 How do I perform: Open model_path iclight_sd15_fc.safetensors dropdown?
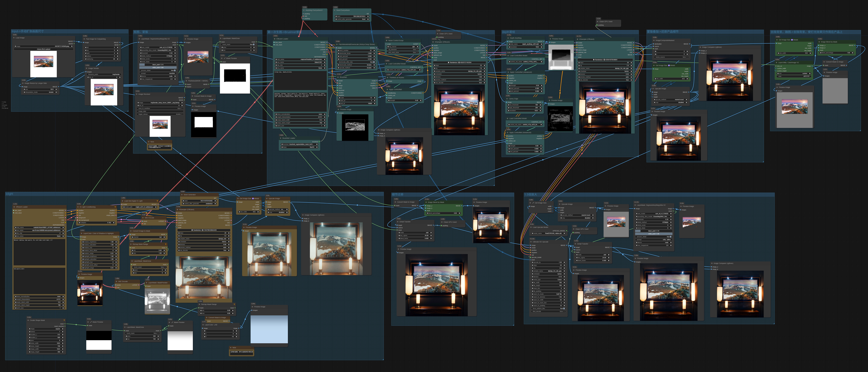tap(140, 207)
